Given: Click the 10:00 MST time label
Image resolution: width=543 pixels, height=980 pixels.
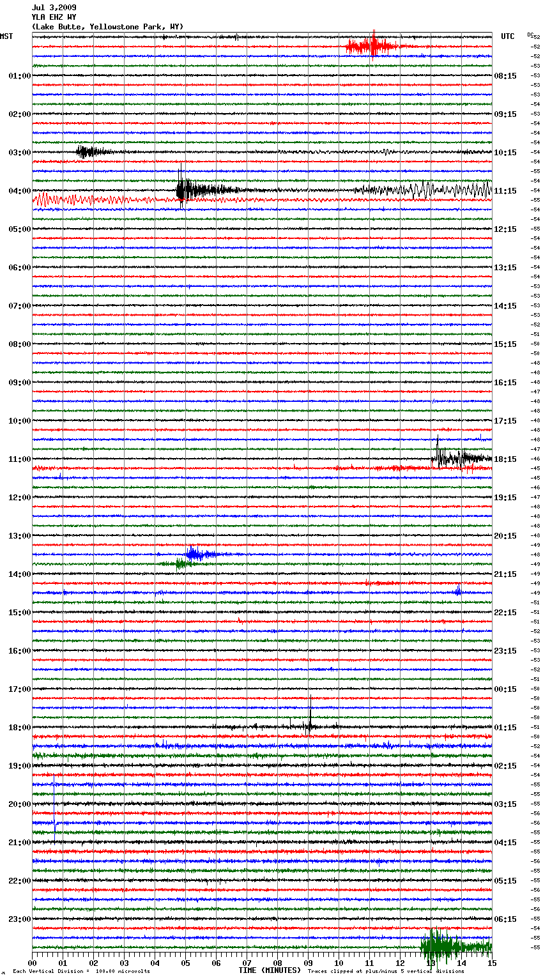Looking at the screenshot, I should coord(20,421).
